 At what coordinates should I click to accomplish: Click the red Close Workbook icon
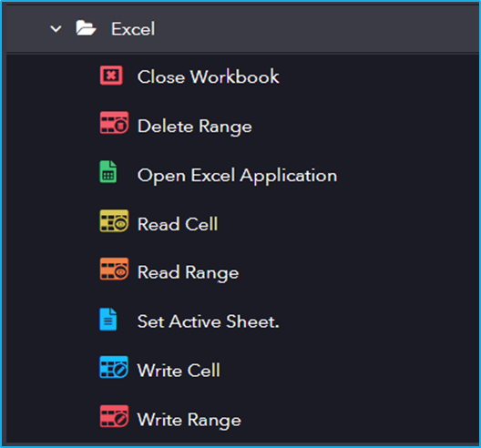click(111, 76)
